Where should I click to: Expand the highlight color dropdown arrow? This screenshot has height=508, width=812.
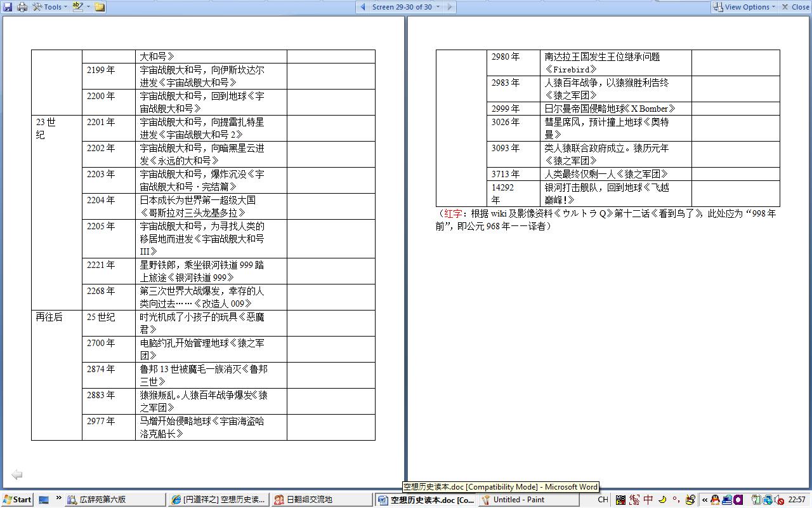(88, 7)
